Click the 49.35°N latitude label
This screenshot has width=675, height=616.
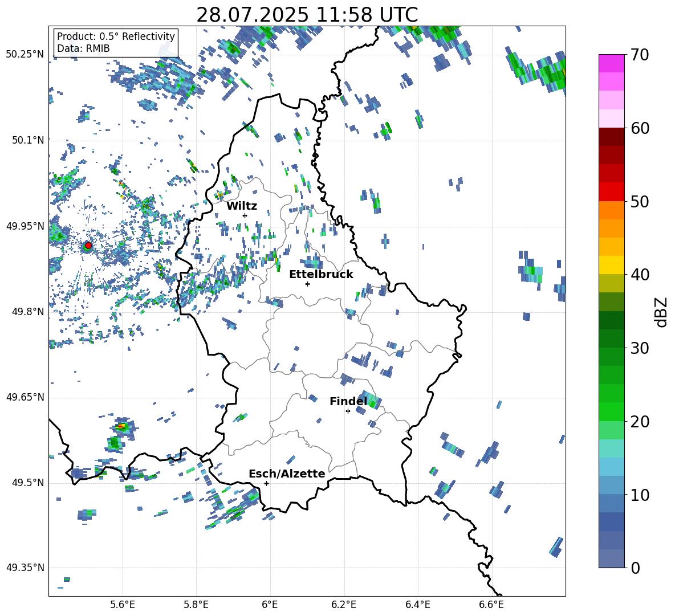[25, 568]
